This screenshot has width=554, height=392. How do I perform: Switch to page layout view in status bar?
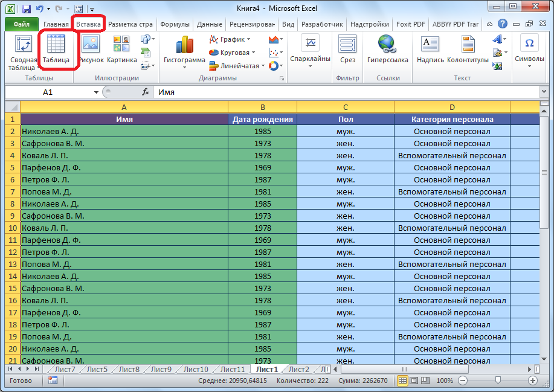pyautogui.click(x=414, y=381)
